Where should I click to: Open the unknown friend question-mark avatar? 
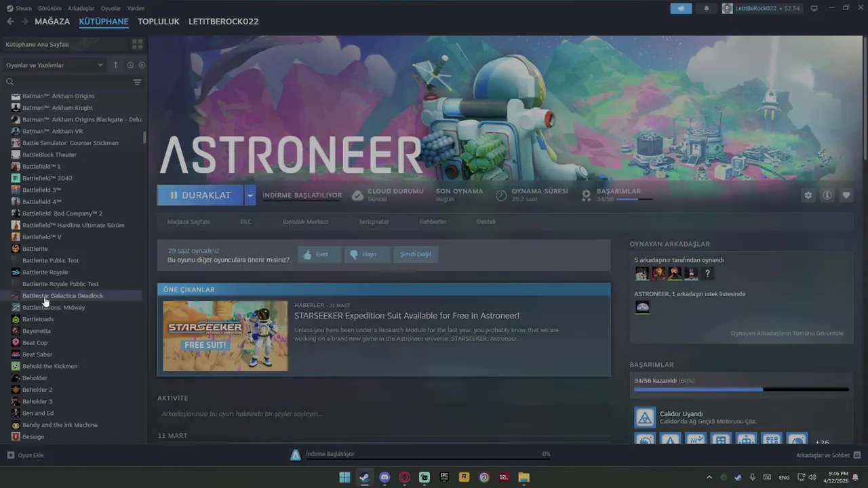pos(707,274)
